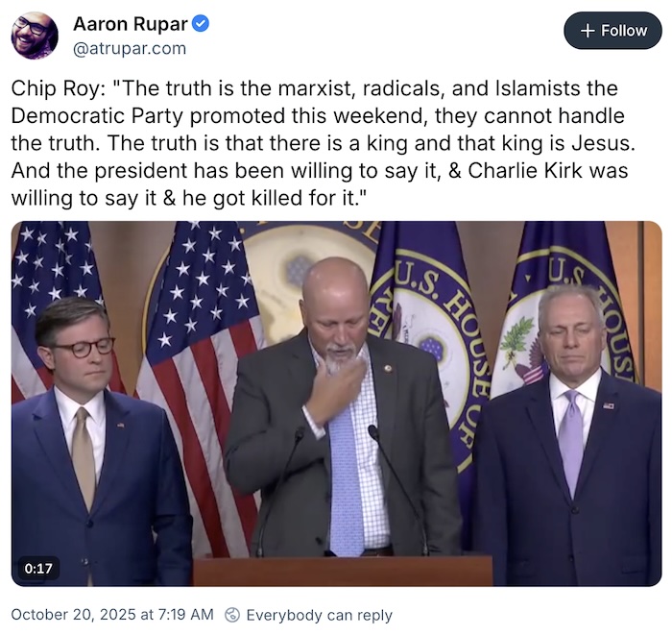The image size is (672, 635).
Task: Open the @atrupar.com handle link
Action: point(130,48)
